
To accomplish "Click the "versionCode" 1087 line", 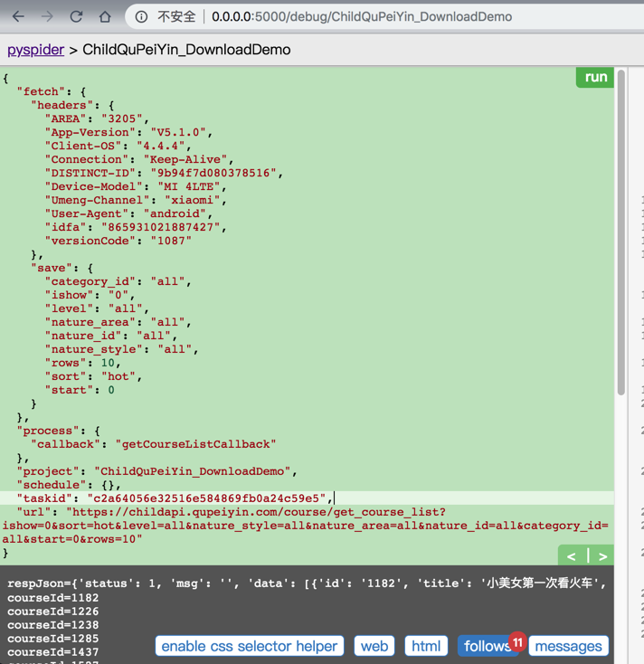I will coord(118,241).
